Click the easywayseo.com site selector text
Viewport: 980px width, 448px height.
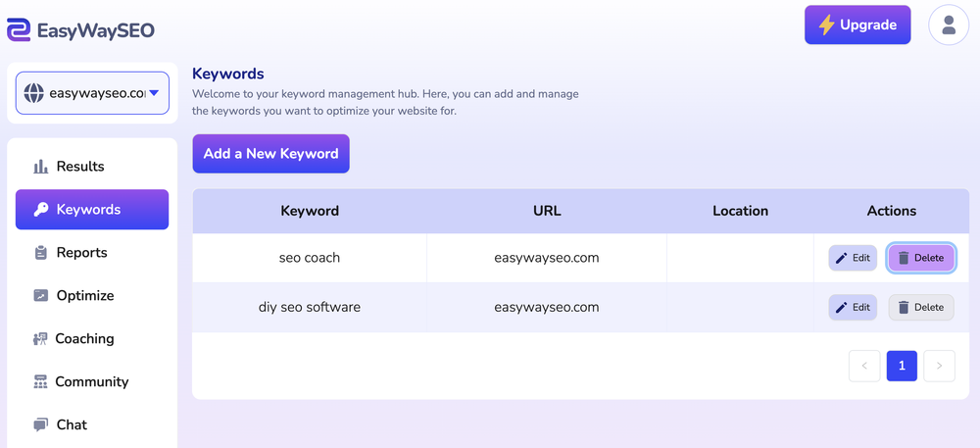click(97, 94)
